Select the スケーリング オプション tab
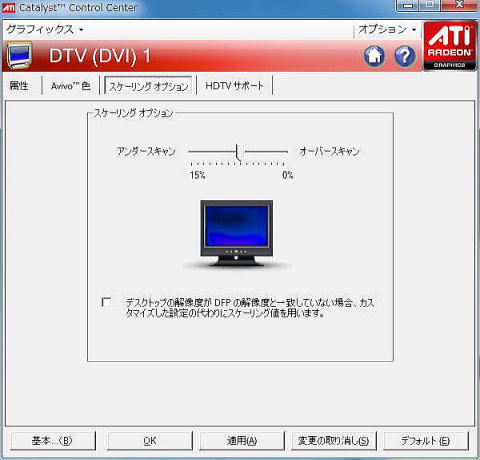 tap(148, 86)
